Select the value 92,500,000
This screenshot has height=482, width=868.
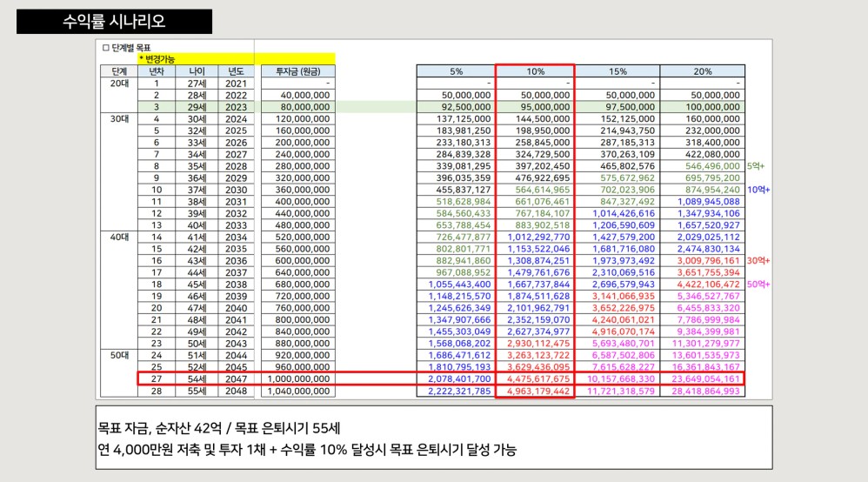[466, 107]
